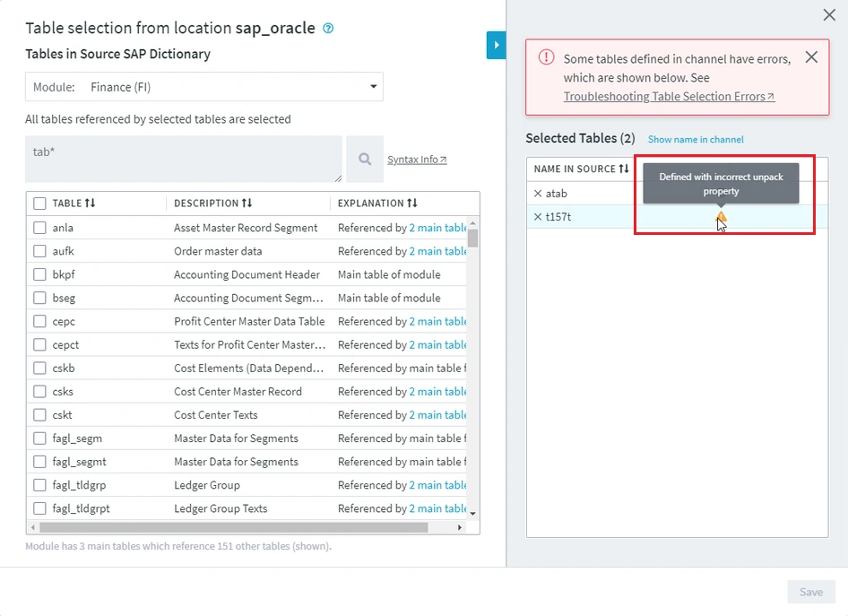Sort the table list by Table name

click(90, 204)
